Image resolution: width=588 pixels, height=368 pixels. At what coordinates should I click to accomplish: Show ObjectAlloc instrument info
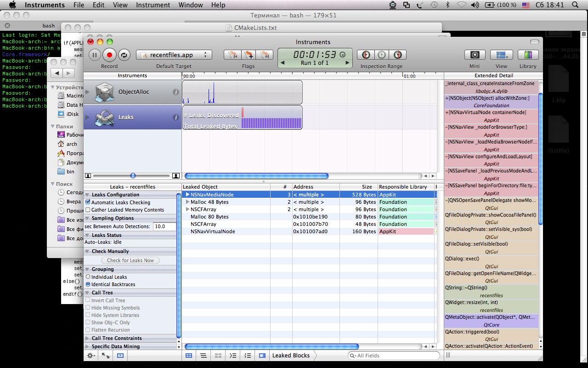175,92
